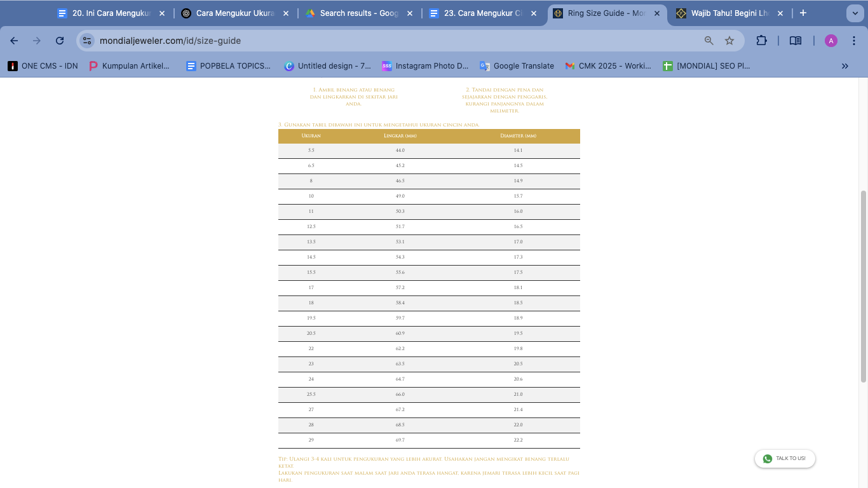This screenshot has width=868, height=488.
Task: Select the 'Ring Size Guide' tab
Action: click(607, 13)
